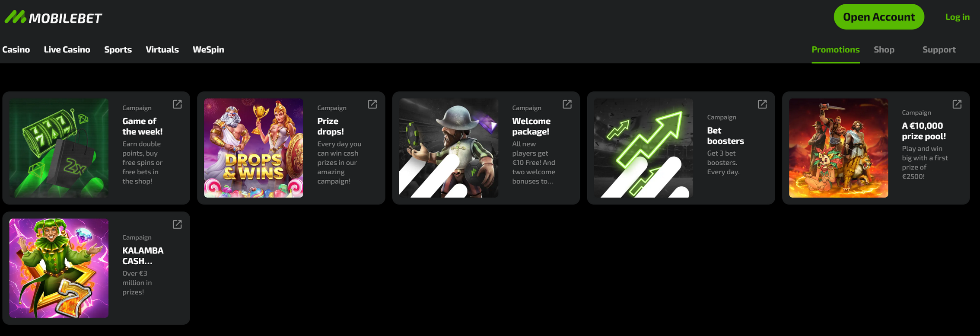Click the green arrows Bet boosters image

point(643,148)
